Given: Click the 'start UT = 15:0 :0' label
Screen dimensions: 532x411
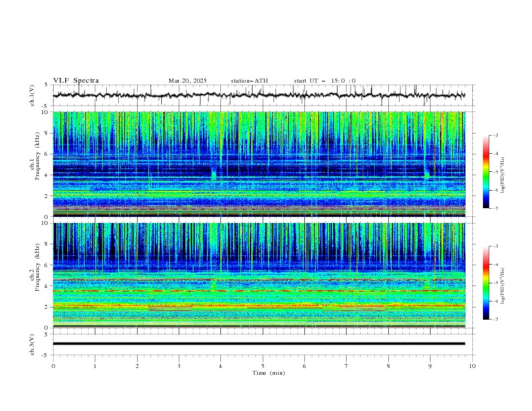Looking at the screenshot, I should pos(324,81).
